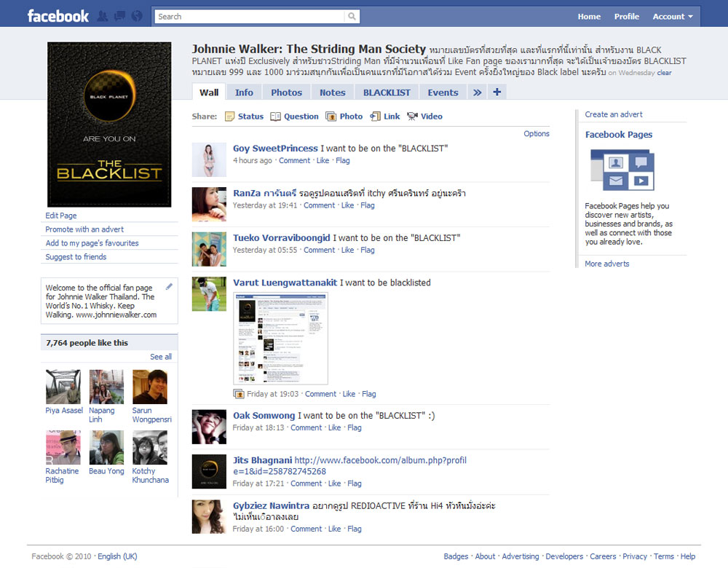Open notifications globe icon

[137, 16]
